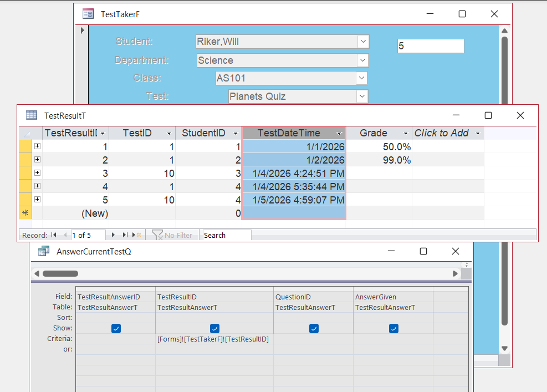The width and height of the screenshot is (547, 392).
Task: Expand subdatasheet for TestResultID 3 row
Action: point(37,173)
